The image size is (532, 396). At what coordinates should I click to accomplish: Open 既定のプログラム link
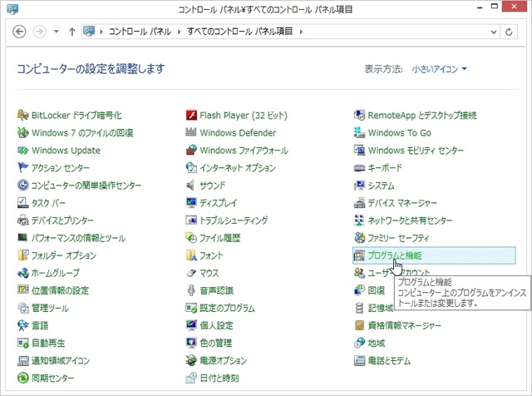point(227,308)
